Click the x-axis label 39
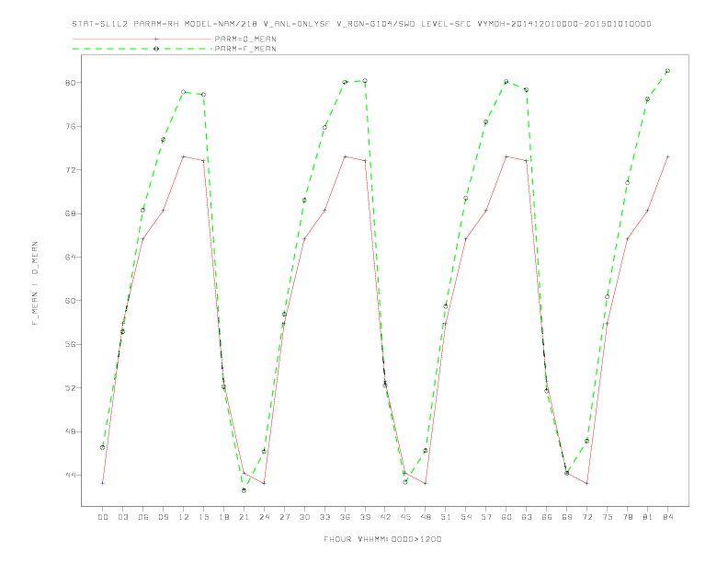 (x=366, y=517)
